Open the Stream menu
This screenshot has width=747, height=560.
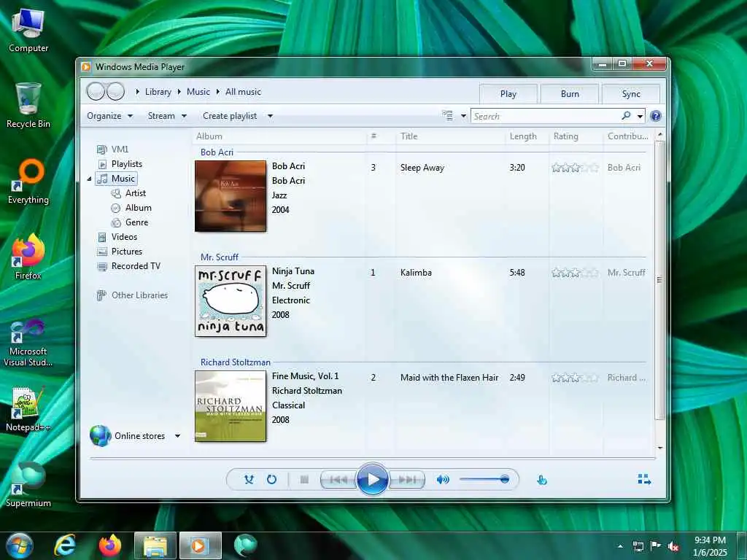point(167,116)
